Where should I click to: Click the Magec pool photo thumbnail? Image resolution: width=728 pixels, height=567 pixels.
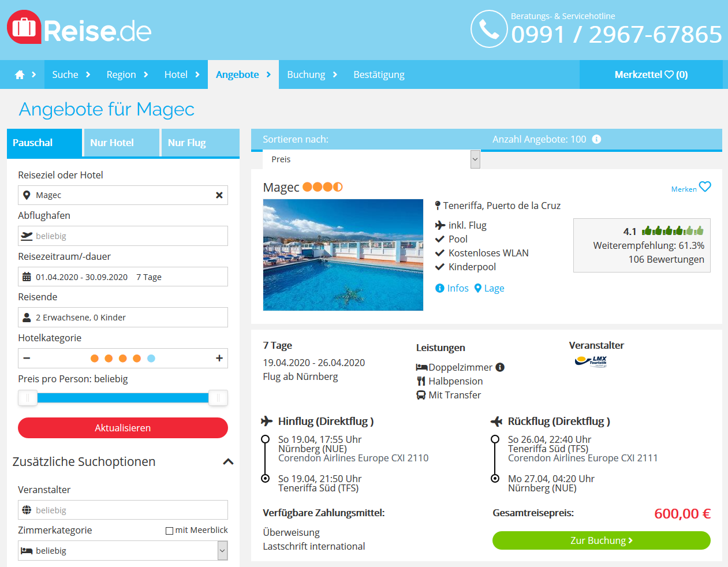point(343,255)
